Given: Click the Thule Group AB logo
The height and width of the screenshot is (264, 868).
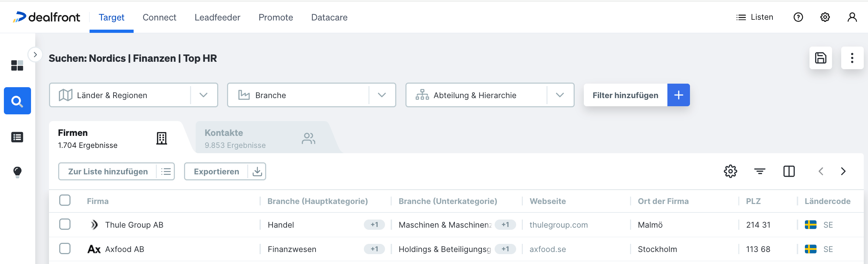Looking at the screenshot, I should 94,225.
